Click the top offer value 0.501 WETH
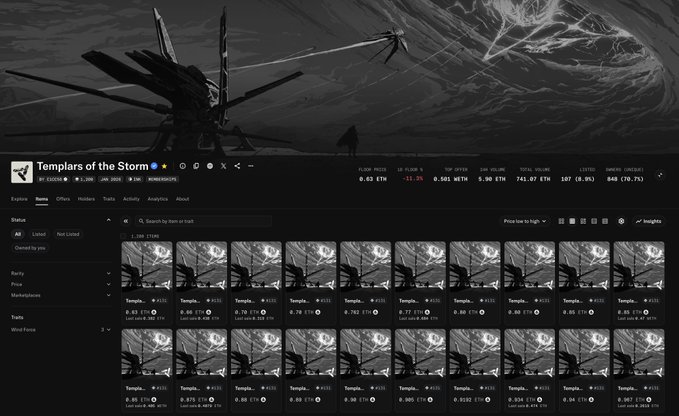The width and height of the screenshot is (679, 416). [450, 179]
